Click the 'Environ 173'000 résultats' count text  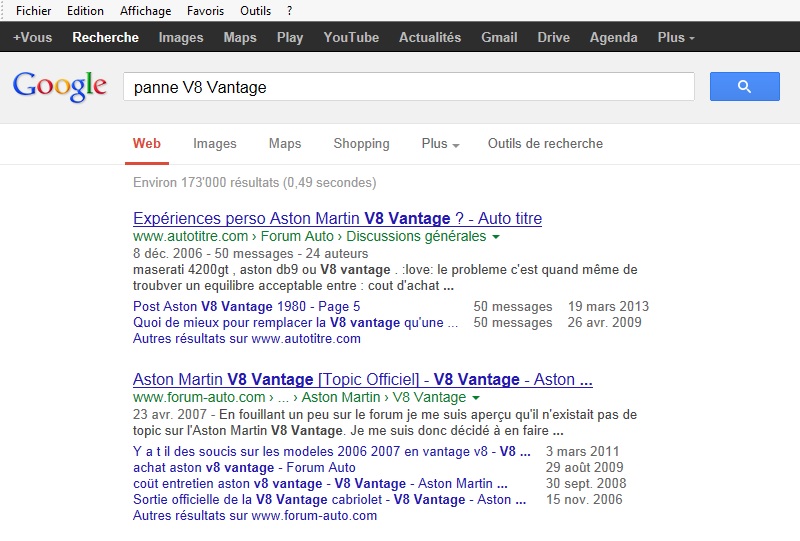[x=255, y=183]
